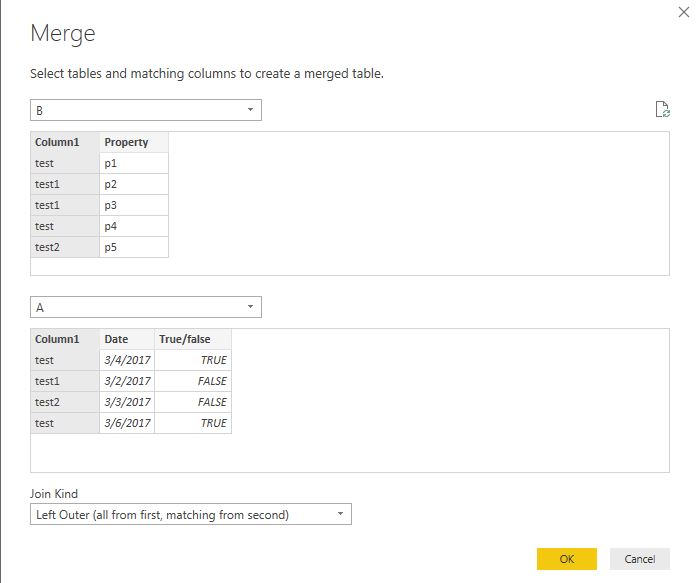Click cell p2 in the Property column
This screenshot has width=697, height=583.
point(134,184)
